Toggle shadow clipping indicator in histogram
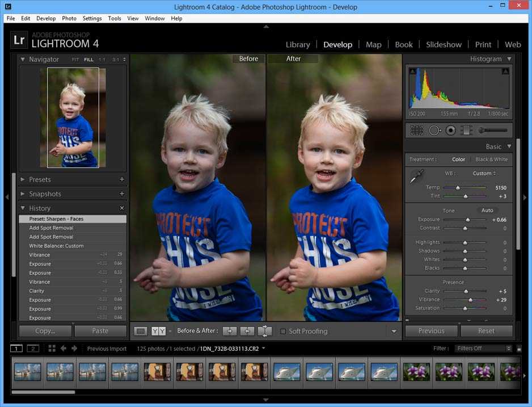 412,71
